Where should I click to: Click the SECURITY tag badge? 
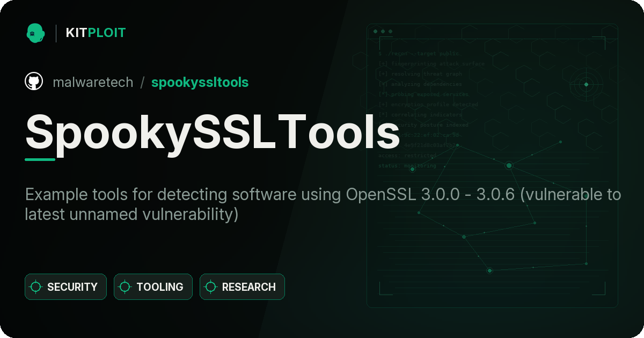(x=65, y=287)
